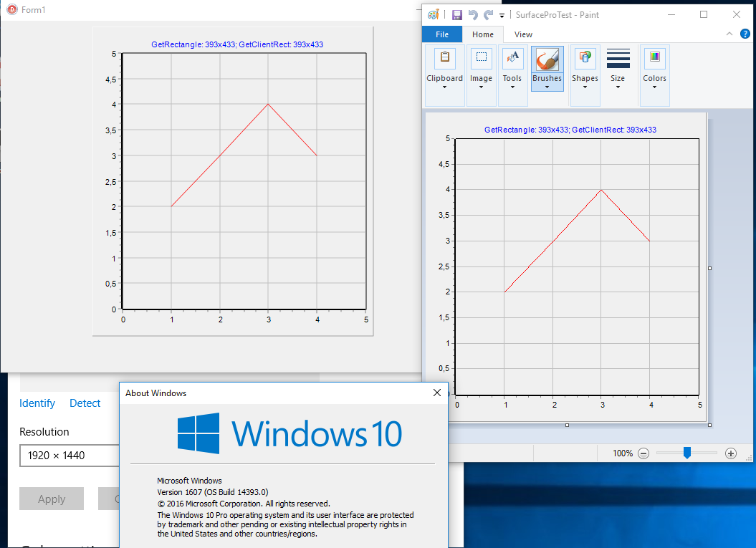Expand the Size dropdown arrow
756x548 pixels.
pyautogui.click(x=618, y=87)
